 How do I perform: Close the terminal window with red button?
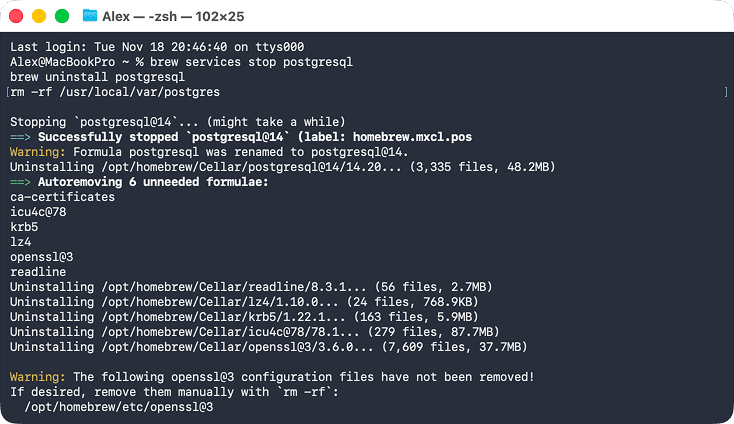(x=17, y=16)
